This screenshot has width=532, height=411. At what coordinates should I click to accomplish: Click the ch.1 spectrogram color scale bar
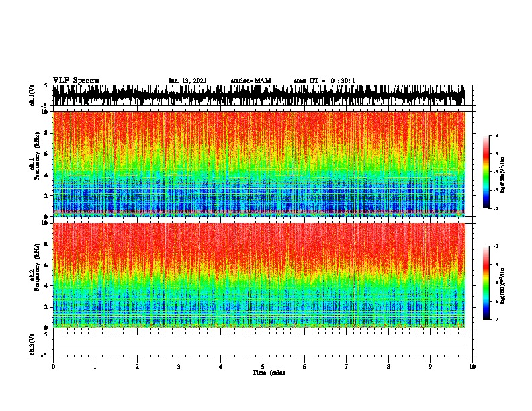tap(486, 172)
